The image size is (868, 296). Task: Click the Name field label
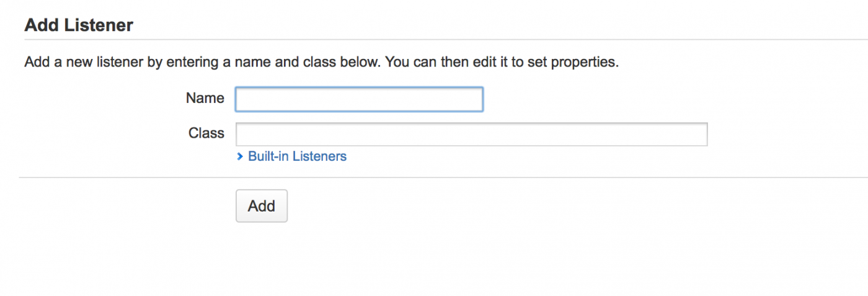[205, 98]
